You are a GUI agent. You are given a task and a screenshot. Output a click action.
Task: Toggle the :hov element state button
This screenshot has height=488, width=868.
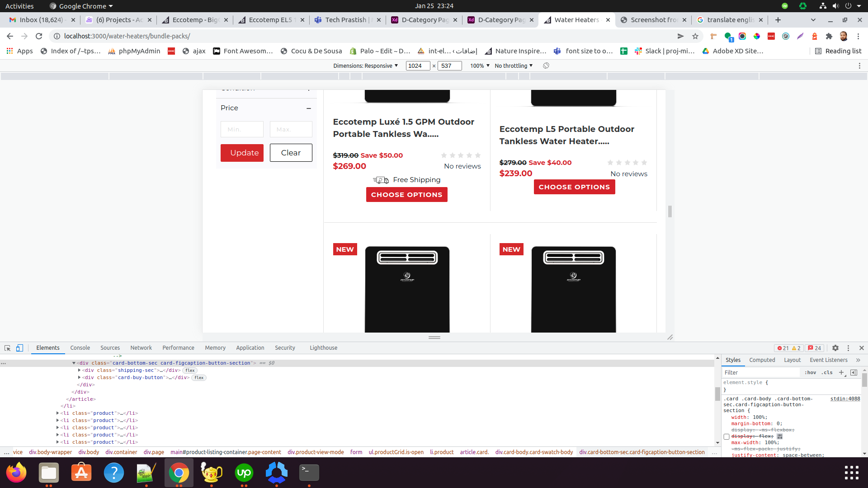(x=810, y=373)
